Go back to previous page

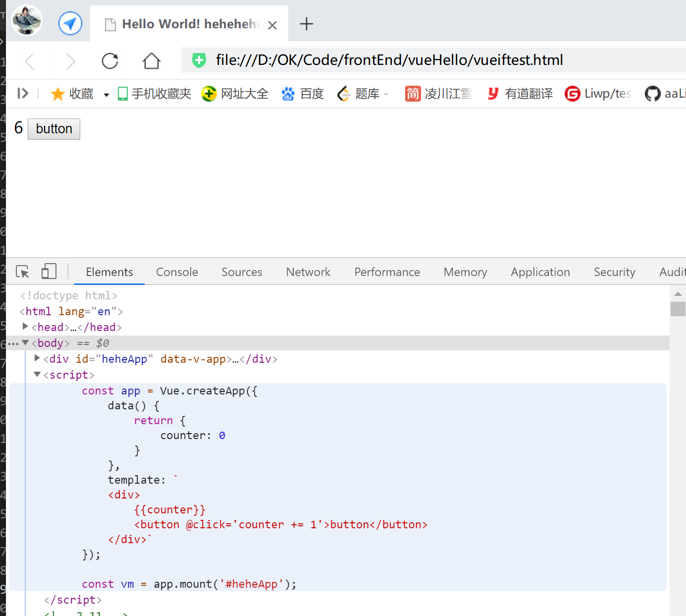click(30, 61)
